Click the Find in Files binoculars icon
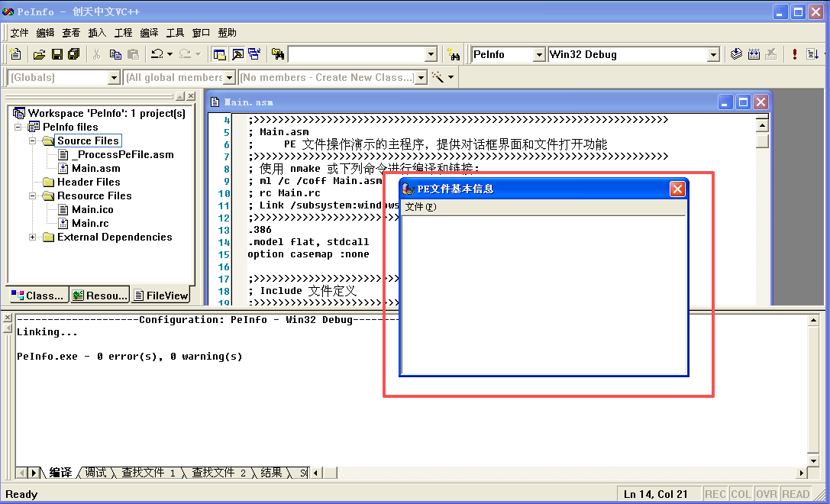830x504 pixels. point(278,54)
